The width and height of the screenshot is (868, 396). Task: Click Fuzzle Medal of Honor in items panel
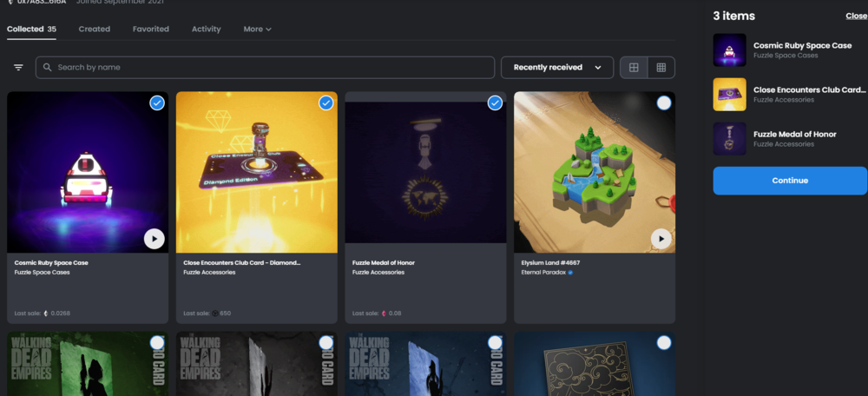(x=795, y=134)
